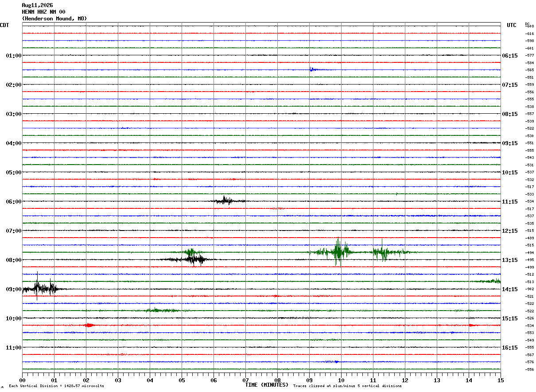This screenshot has width=536, height=392.
Task: Click the red burst on the 10:00 hour
Action: point(89,325)
